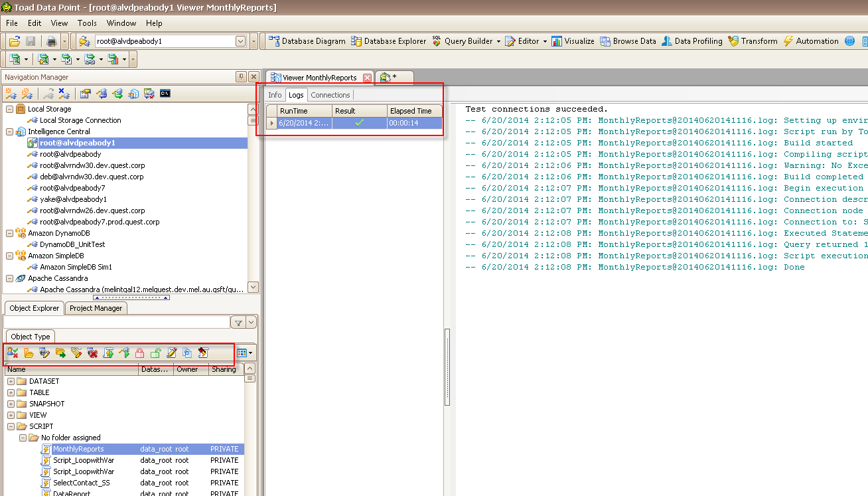Close the Viewer MonthlyReports tab

(368, 78)
